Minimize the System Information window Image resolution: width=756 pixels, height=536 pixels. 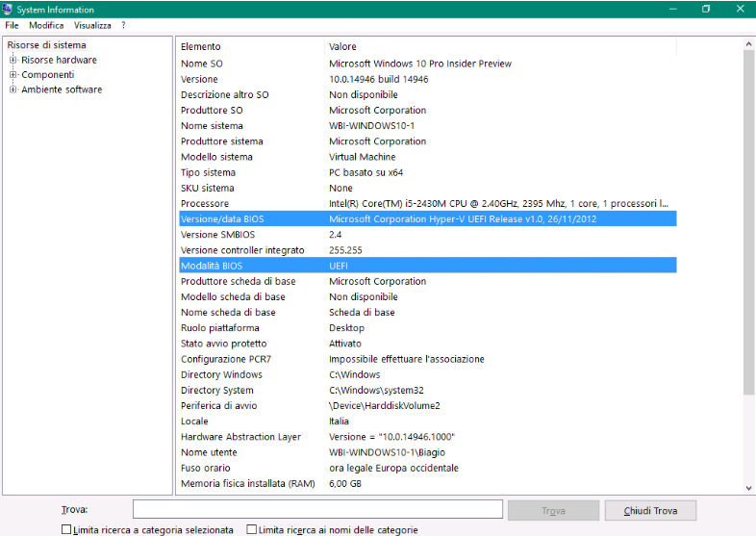[x=673, y=9]
